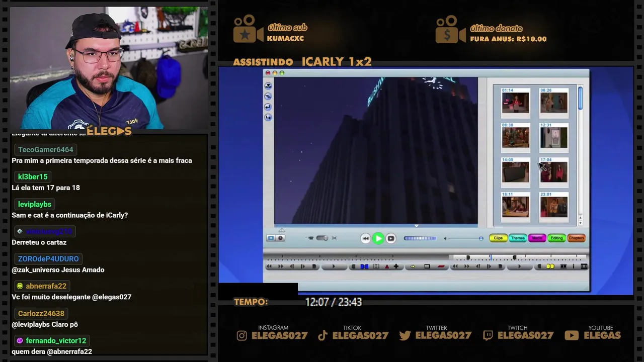This screenshot has width=644, height=362.
Task: Click rewind in the left transport group
Action: pyautogui.click(x=269, y=266)
